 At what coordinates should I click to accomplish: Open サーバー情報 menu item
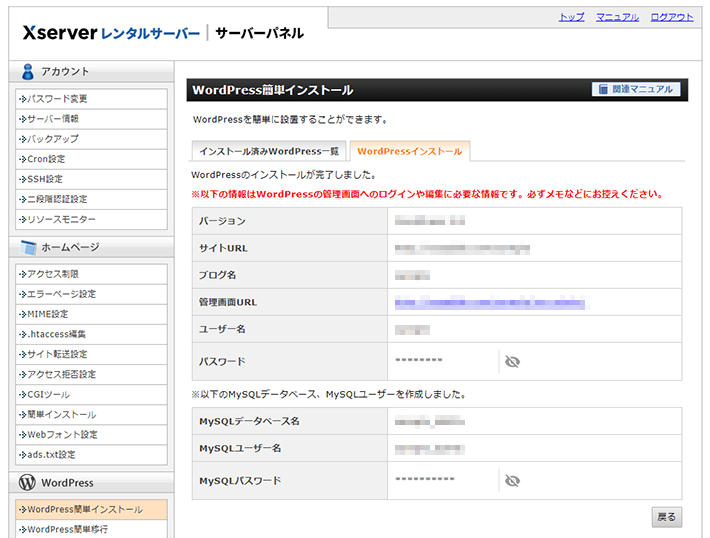point(91,119)
